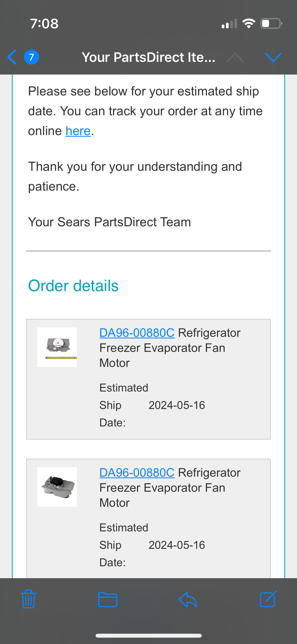Open the second DA96-00880C part link
The height and width of the screenshot is (644, 297).
coord(137,472)
